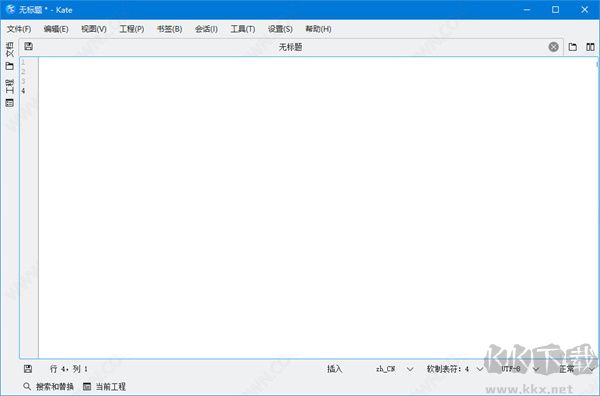The image size is (600, 396).
Task: Minimize the Kate window
Action: 527,10
